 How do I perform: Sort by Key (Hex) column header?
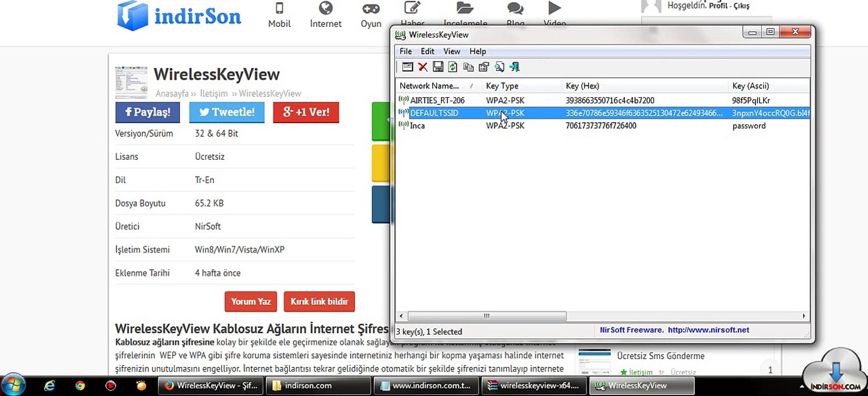(x=645, y=86)
